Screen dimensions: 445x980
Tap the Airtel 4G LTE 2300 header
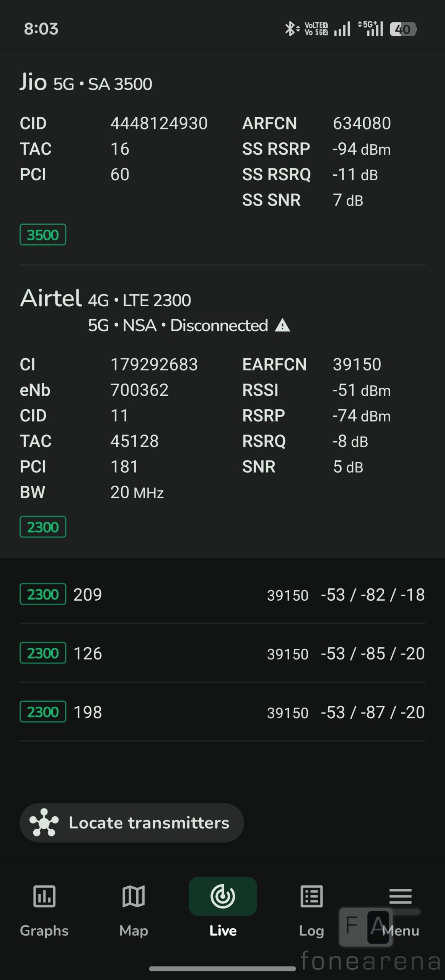tap(106, 299)
